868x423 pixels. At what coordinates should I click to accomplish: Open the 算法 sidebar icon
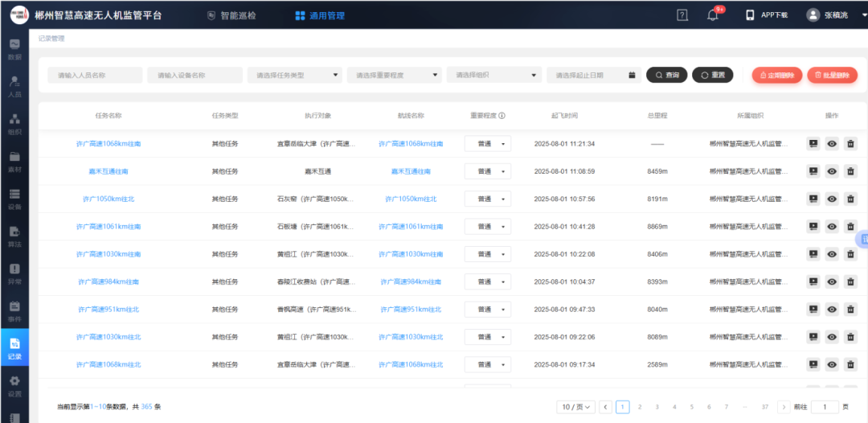pos(14,236)
